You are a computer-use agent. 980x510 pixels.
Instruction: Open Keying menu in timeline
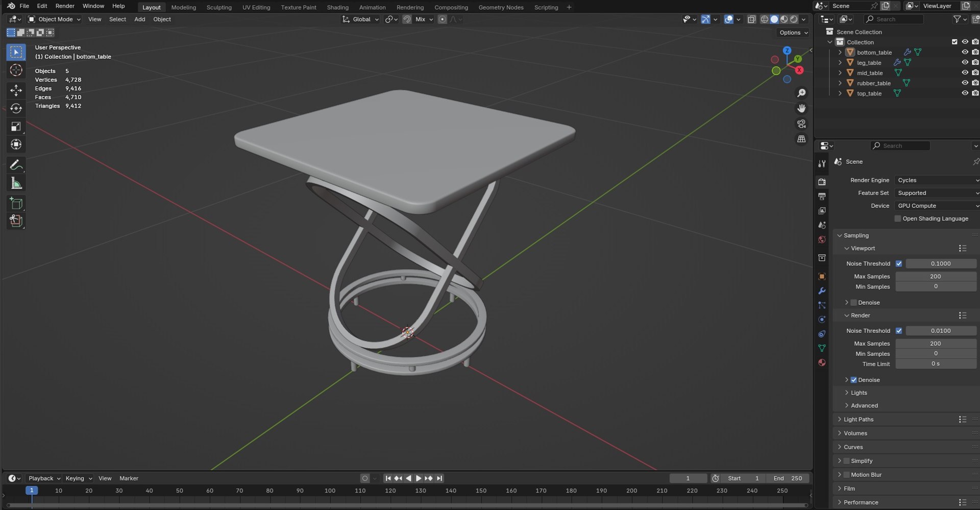point(78,478)
